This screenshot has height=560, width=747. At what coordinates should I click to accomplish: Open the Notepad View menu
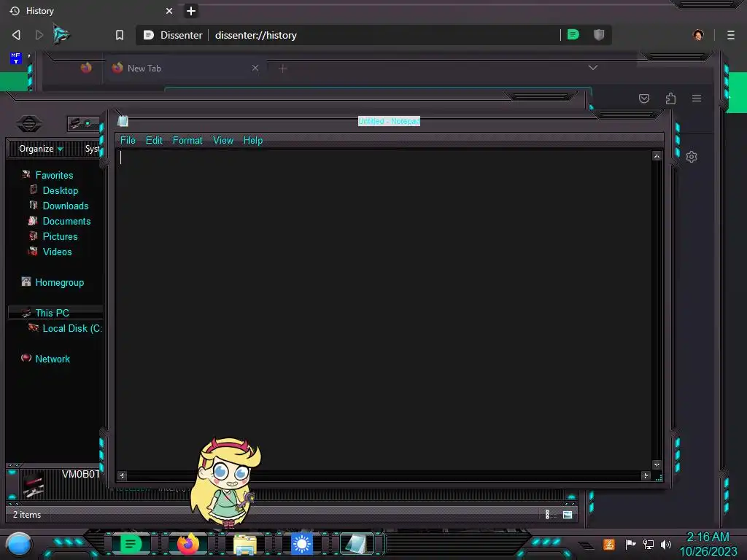223,141
